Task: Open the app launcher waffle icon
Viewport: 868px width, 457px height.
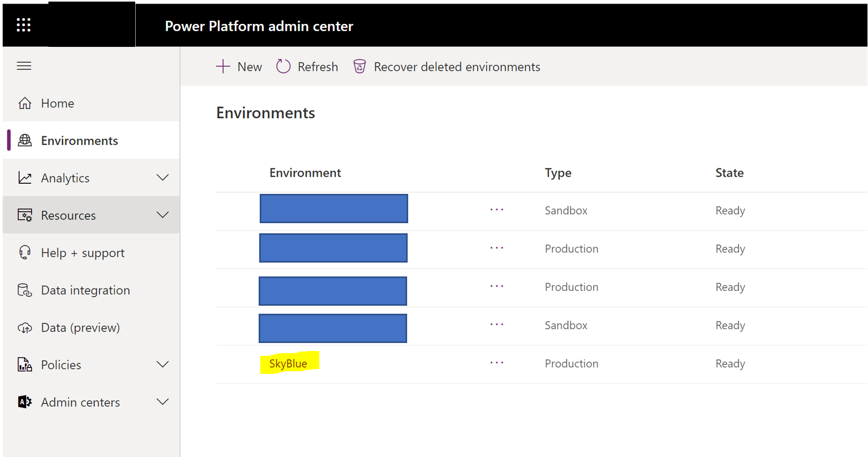Action: tap(23, 25)
